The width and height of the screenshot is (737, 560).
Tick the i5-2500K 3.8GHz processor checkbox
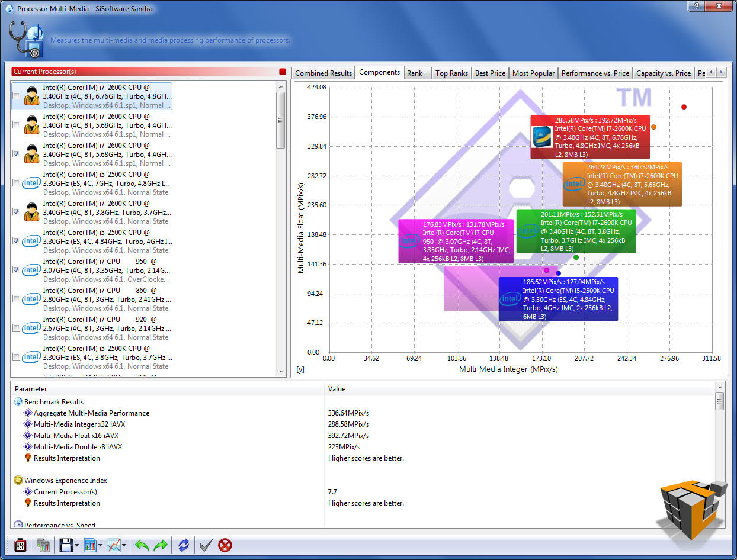pos(16,357)
